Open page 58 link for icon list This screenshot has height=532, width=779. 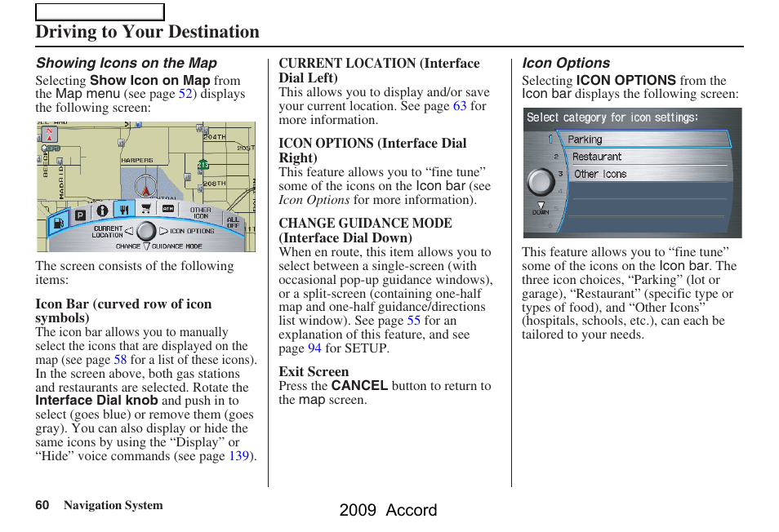click(x=120, y=360)
